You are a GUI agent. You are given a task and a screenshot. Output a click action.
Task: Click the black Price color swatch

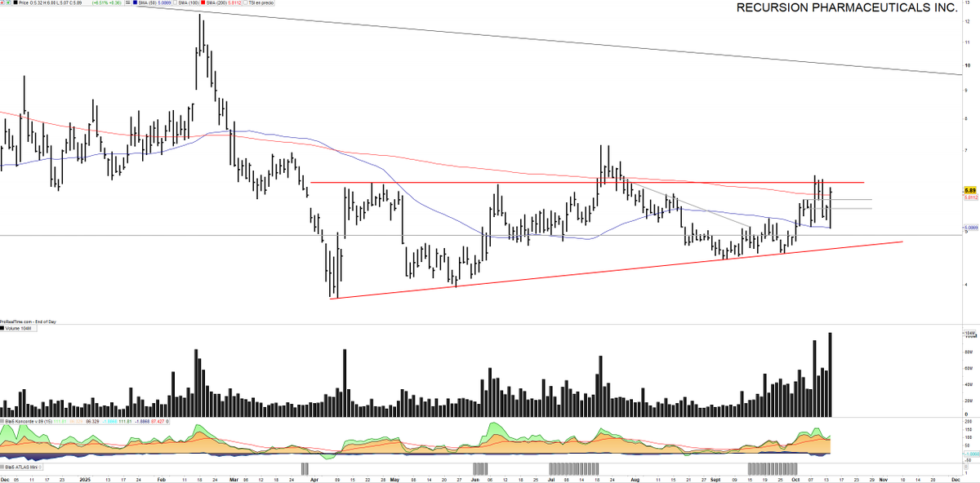point(16,2)
